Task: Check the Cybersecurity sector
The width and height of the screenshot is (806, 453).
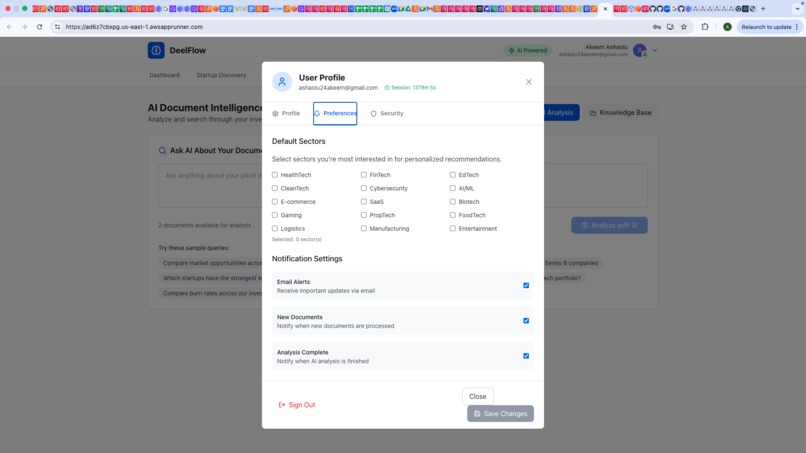Action: (x=363, y=188)
